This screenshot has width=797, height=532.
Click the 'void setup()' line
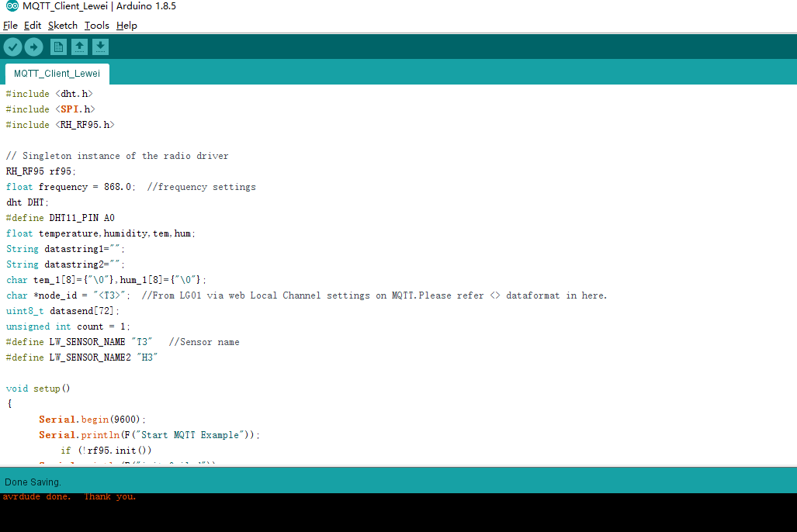pyautogui.click(x=38, y=389)
